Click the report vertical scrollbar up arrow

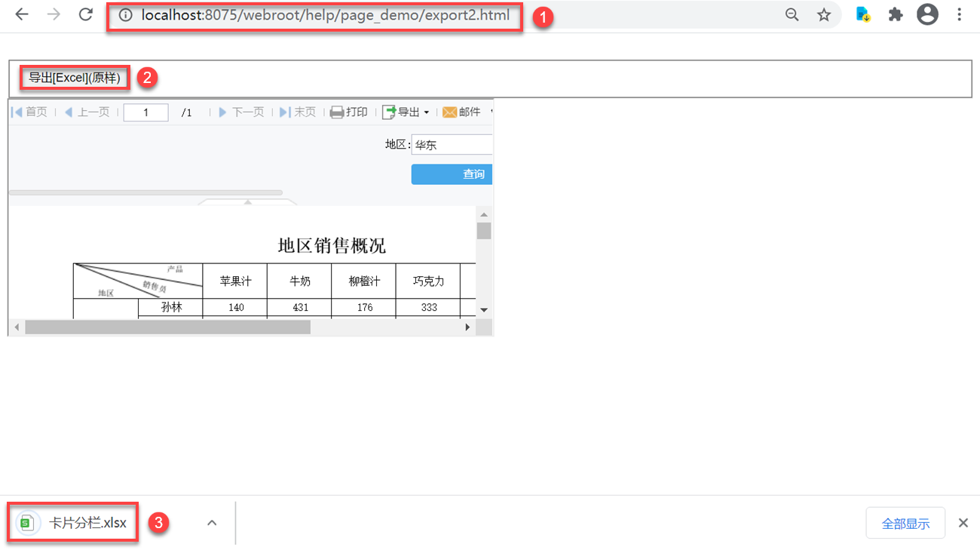pos(484,215)
